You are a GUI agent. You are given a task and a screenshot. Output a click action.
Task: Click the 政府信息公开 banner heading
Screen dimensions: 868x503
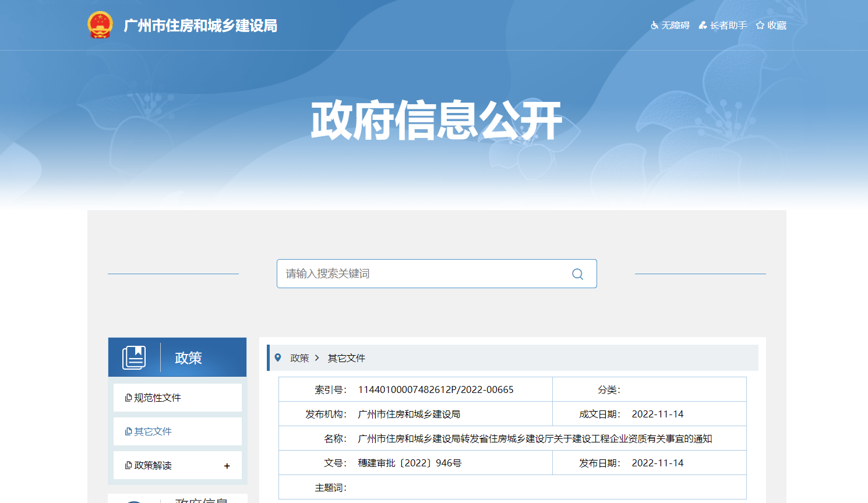tap(436, 121)
